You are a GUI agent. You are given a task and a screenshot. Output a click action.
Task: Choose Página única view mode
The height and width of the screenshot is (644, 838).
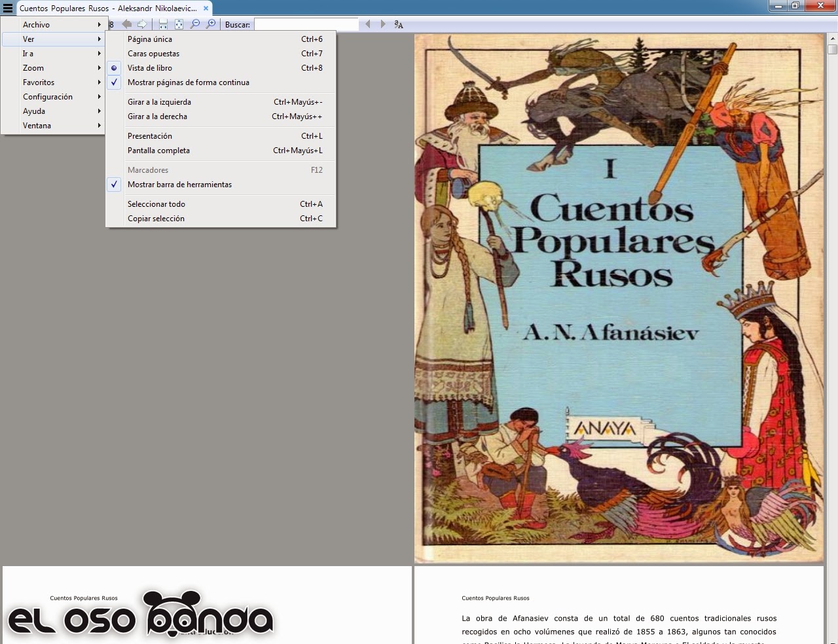[221, 39]
